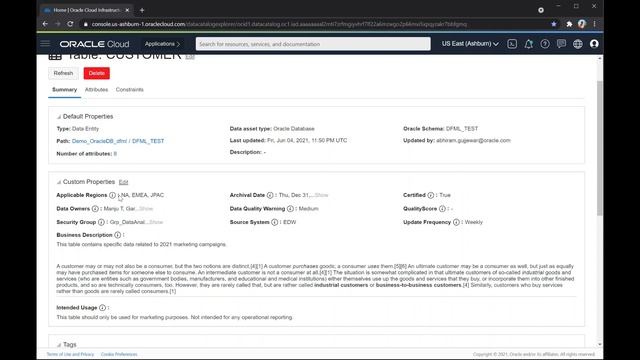Viewport: 640px width, 360px height.
Task: Open the hamburger navigation menu
Action: point(45,44)
